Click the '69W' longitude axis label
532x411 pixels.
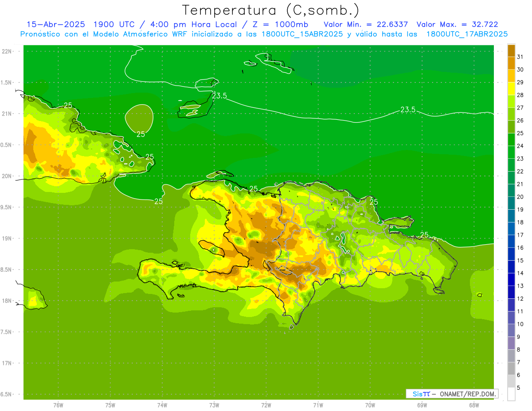[x=422, y=405]
